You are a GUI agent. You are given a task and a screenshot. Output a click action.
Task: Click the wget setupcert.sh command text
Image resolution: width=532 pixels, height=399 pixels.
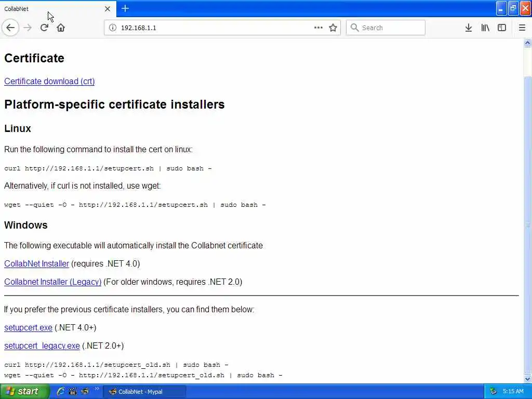pos(135,205)
